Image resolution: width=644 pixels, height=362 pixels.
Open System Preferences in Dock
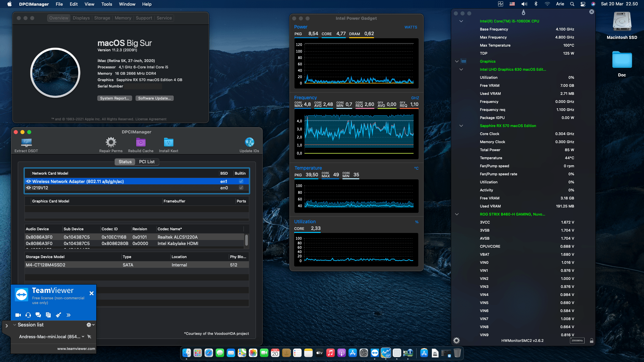tap(364, 353)
